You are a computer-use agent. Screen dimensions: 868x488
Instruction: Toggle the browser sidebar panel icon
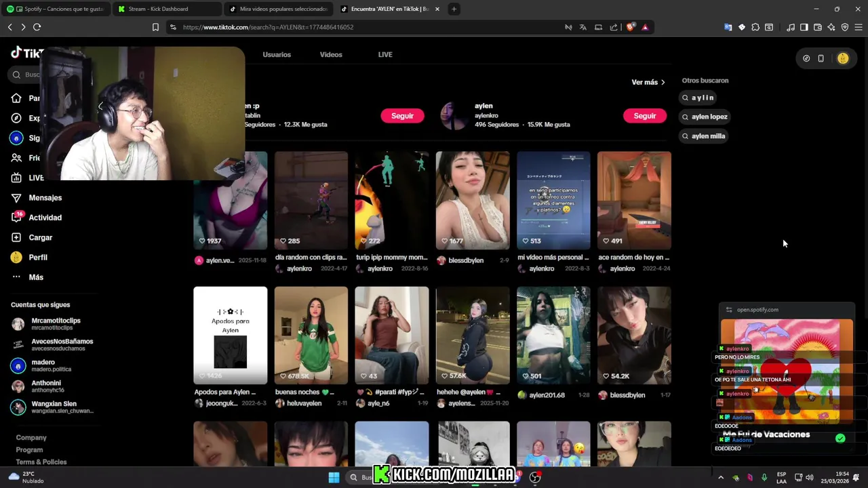(x=804, y=27)
